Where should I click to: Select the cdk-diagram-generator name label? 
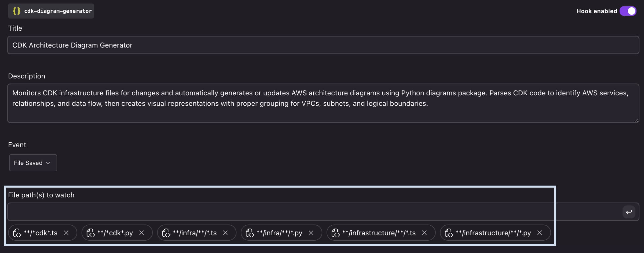click(x=58, y=11)
